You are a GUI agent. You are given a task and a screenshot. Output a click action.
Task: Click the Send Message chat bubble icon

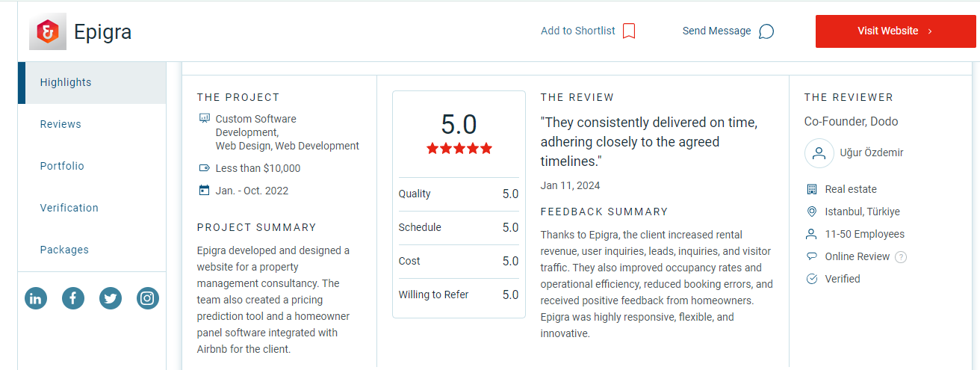766,31
